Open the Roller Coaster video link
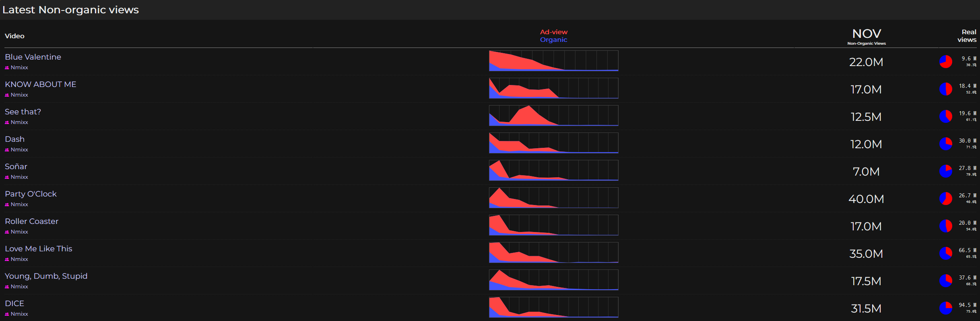Image resolution: width=980 pixels, height=321 pixels. pyautogui.click(x=32, y=222)
